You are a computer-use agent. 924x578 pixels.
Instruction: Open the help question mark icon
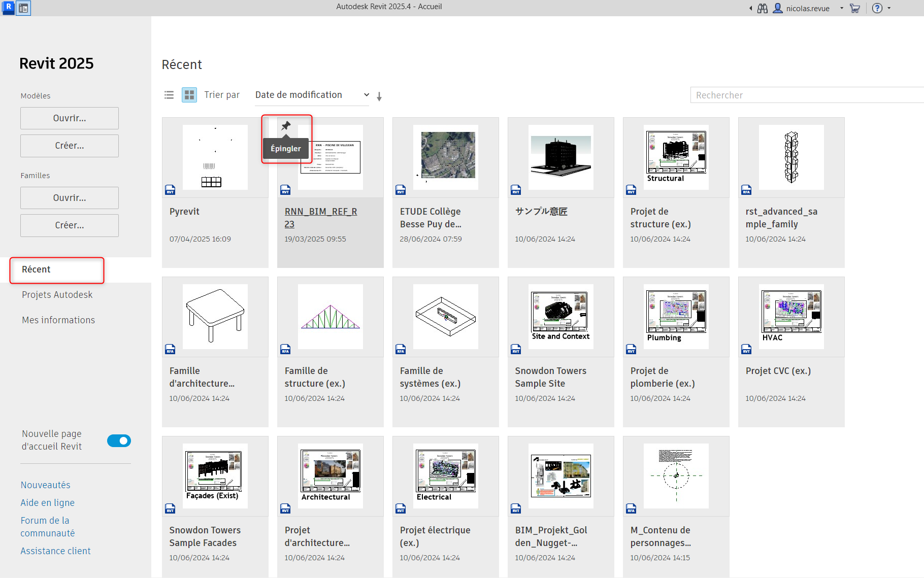(877, 8)
